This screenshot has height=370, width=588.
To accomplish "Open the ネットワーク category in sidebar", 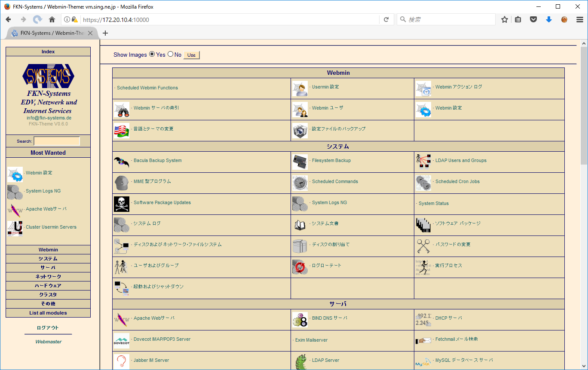I will (x=48, y=277).
